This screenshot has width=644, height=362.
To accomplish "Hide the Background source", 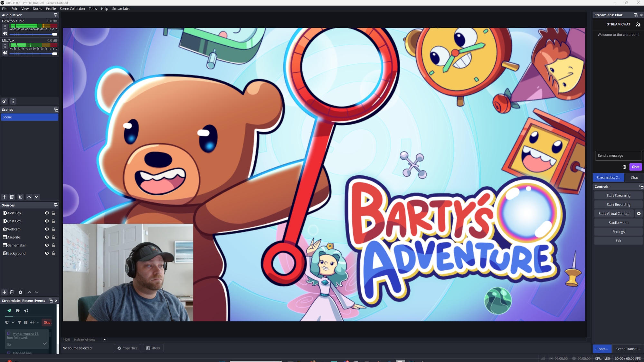I will tap(47, 253).
